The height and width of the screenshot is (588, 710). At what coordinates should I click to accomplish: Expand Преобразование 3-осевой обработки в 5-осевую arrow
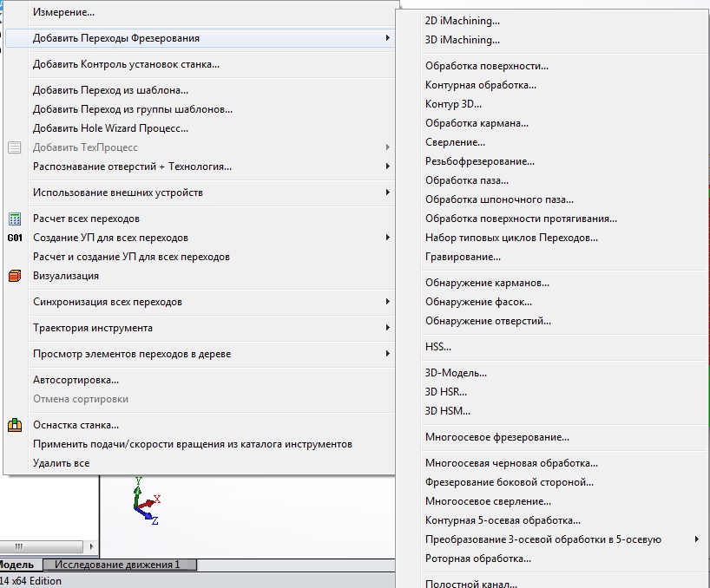pyautogui.click(x=696, y=539)
